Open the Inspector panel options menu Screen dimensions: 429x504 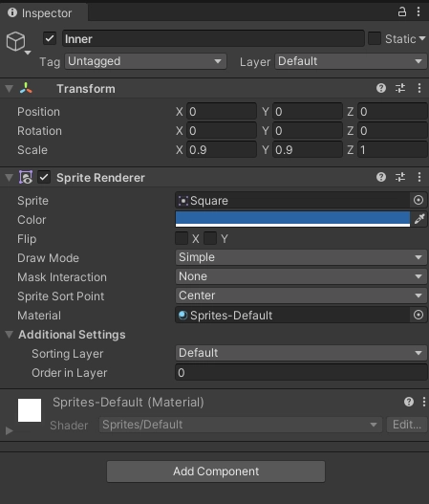418,11
